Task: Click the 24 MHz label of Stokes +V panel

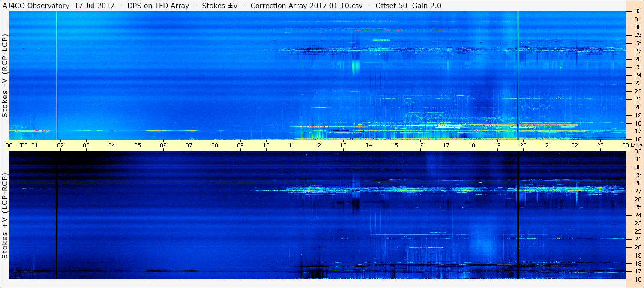Action: pyautogui.click(x=638, y=215)
